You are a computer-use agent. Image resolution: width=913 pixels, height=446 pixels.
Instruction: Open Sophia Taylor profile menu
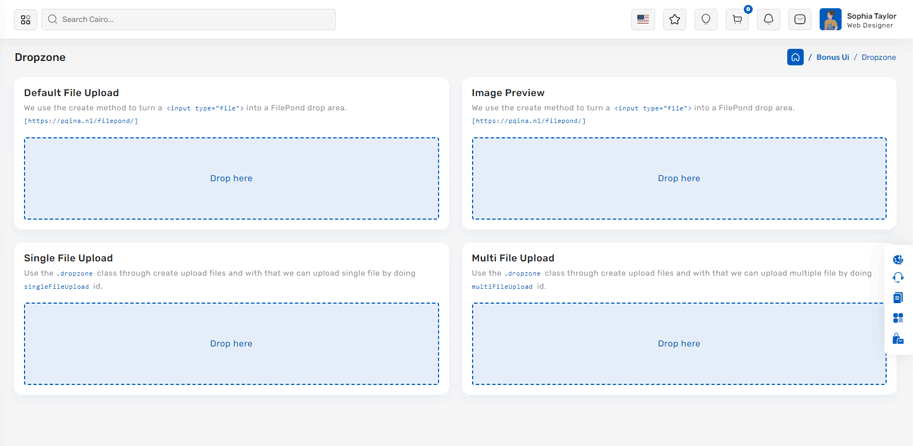[x=858, y=19]
